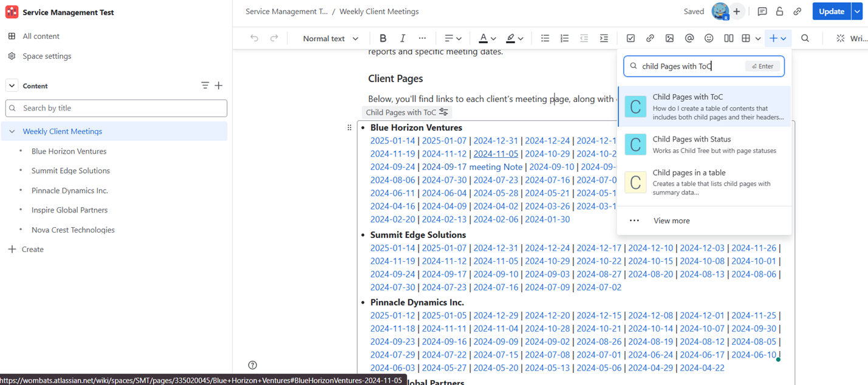Toggle the bullet list
868x385 pixels.
point(545,38)
